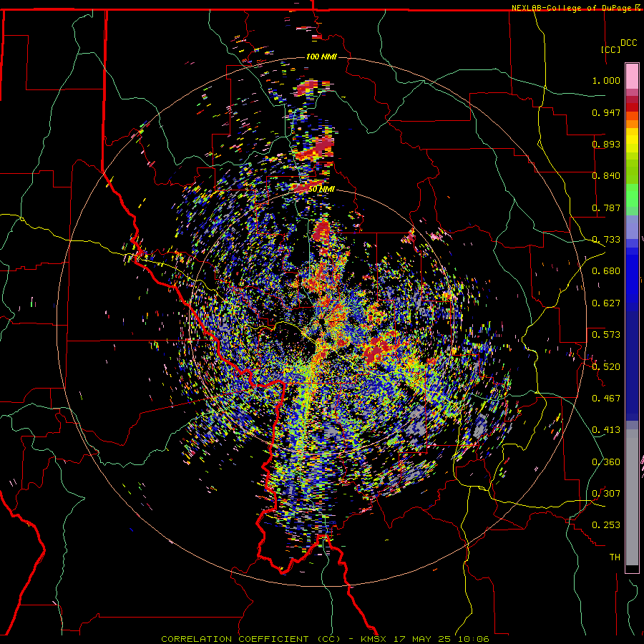Click the 1.000 value on the color scale
Screen dimensions: 644x644
606,80
